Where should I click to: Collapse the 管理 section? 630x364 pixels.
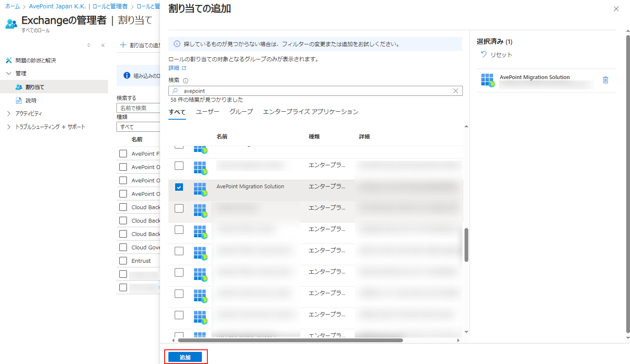[x=9, y=73]
